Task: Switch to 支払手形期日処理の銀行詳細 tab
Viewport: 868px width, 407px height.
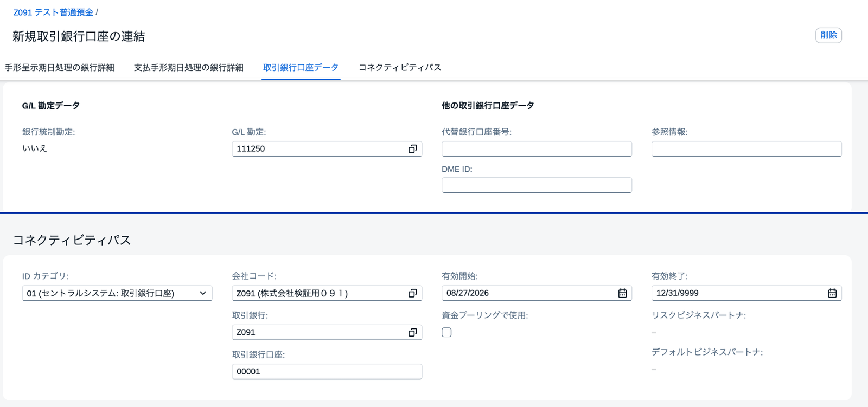Action: click(x=189, y=68)
